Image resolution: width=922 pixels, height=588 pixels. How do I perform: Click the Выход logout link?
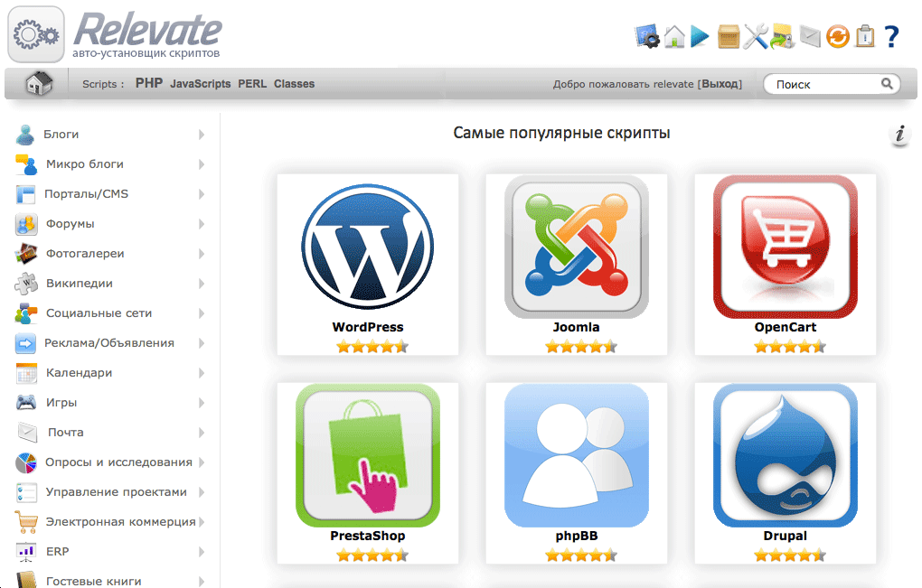pyautogui.click(x=720, y=84)
